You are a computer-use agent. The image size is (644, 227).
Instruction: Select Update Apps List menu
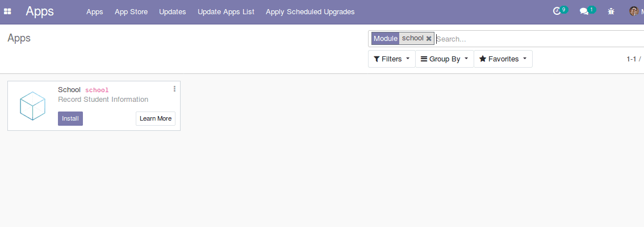pyautogui.click(x=226, y=12)
